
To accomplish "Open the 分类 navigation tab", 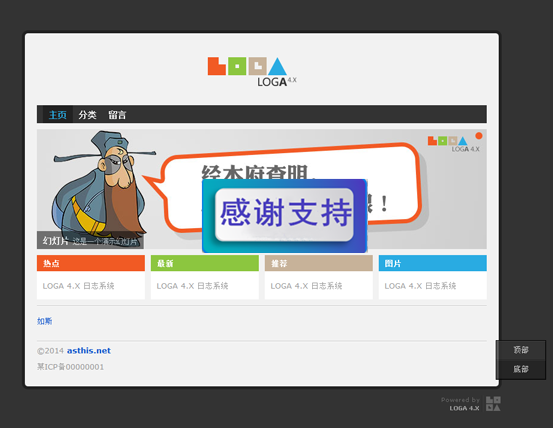I will click(x=87, y=115).
